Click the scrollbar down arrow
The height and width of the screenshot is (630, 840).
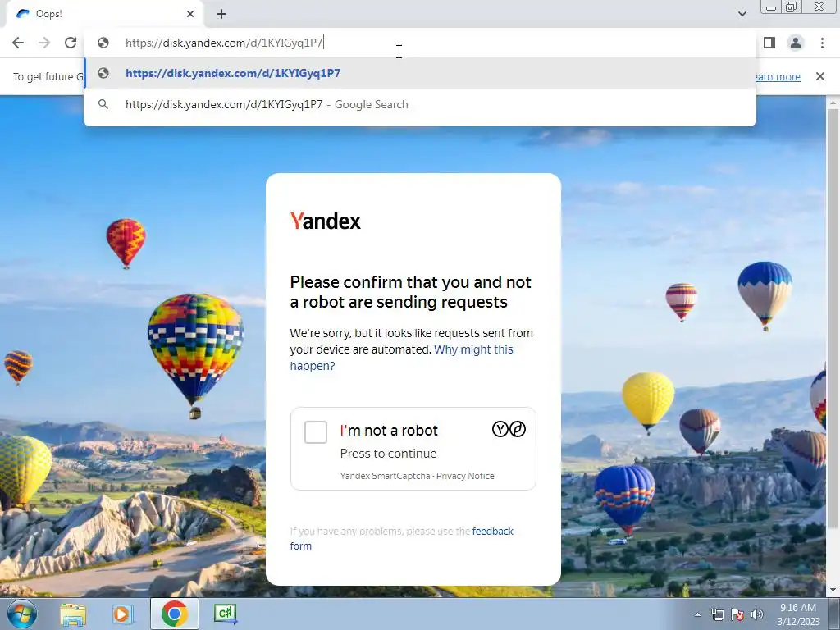click(833, 591)
